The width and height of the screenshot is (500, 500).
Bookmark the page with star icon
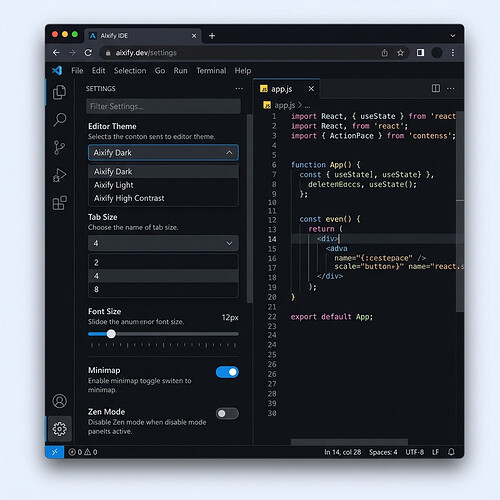pyautogui.click(x=400, y=53)
